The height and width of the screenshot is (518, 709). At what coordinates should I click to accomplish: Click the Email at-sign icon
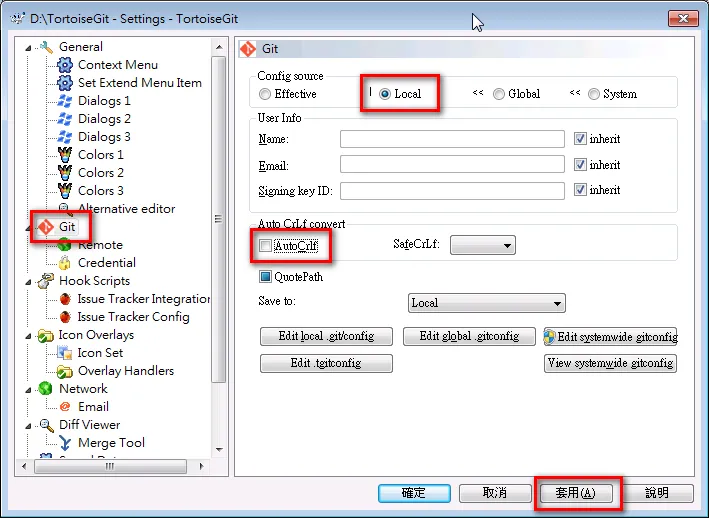[x=65, y=407]
